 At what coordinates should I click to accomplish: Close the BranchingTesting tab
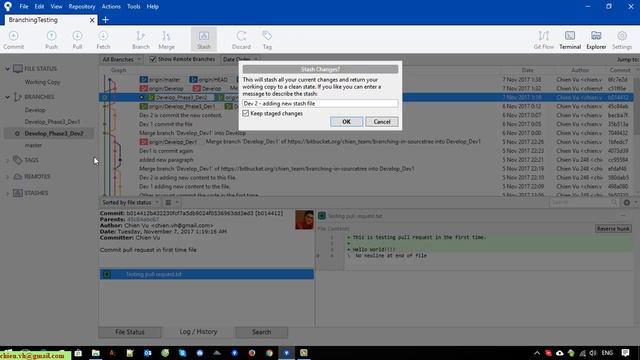point(92,20)
